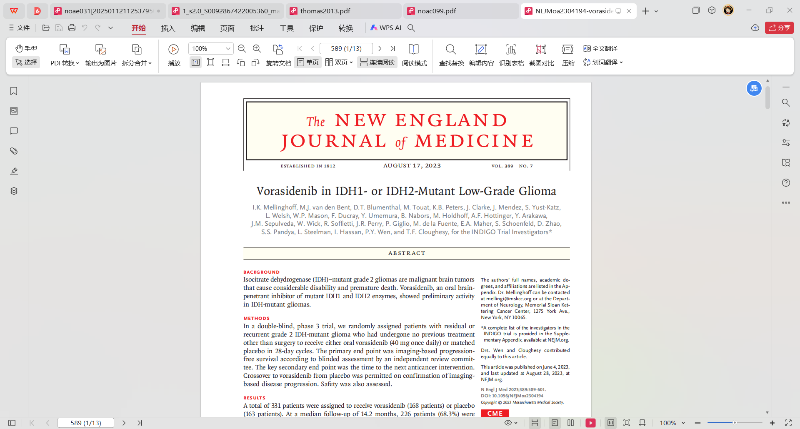800x429 pixels.
Task: Click the red share (分享) button
Action: click(x=779, y=28)
